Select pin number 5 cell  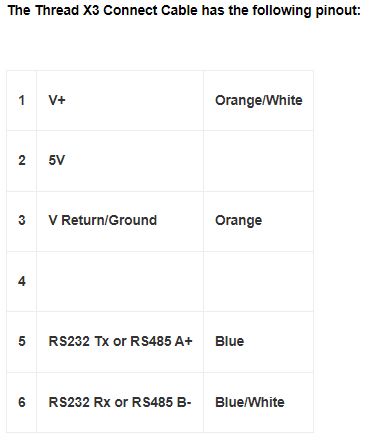[21, 342]
